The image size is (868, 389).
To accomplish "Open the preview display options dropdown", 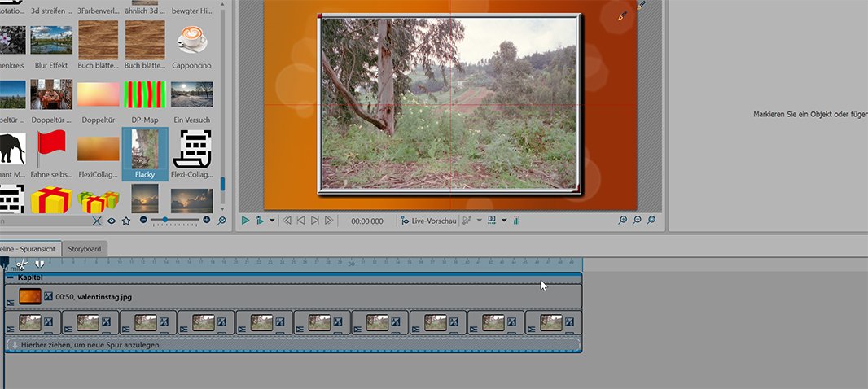I will click(503, 221).
